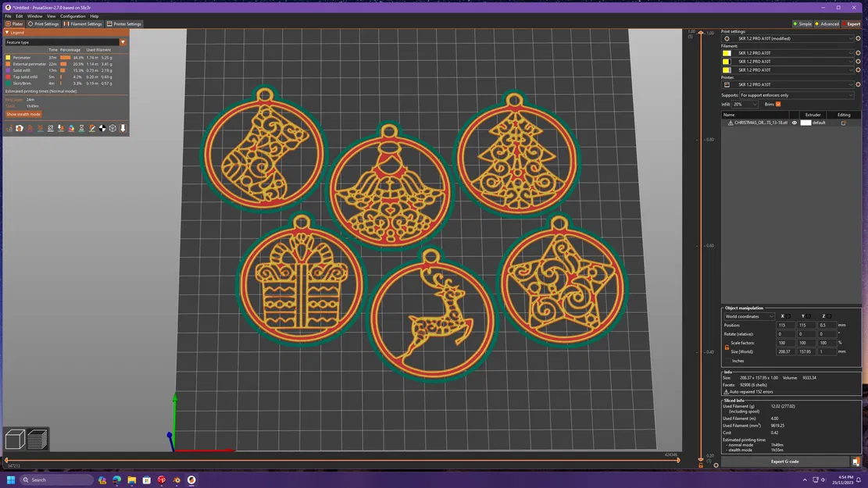Select Simple mode
The image size is (868, 488).
click(x=802, y=23)
